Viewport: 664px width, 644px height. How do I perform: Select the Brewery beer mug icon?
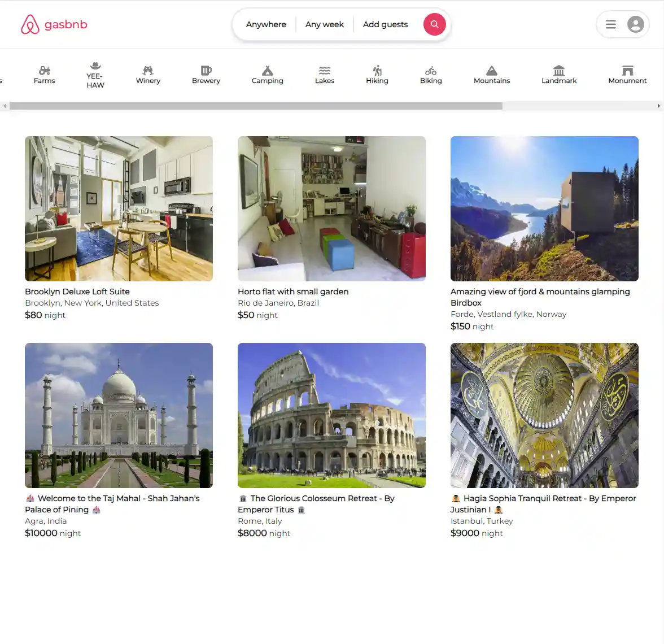pyautogui.click(x=206, y=70)
